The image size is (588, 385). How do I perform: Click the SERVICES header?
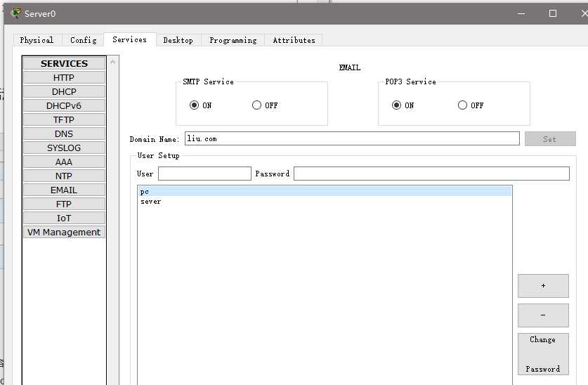64,64
